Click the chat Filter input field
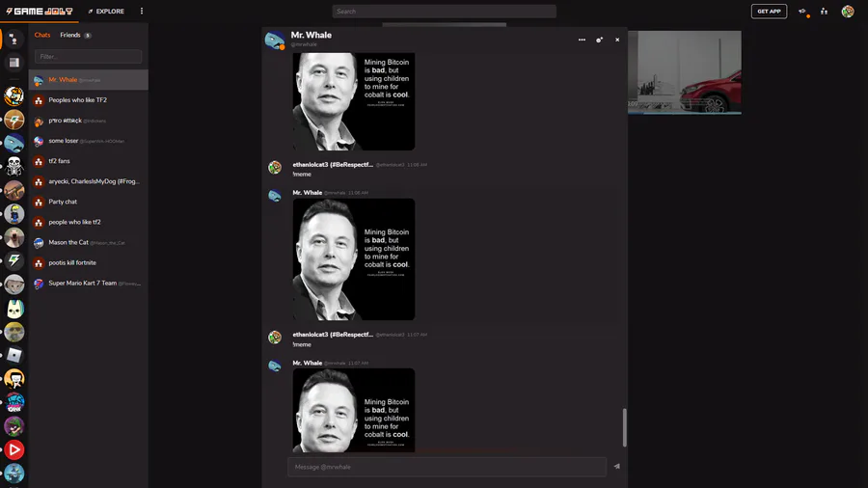Viewport: 868px width, 488px height. click(x=88, y=57)
